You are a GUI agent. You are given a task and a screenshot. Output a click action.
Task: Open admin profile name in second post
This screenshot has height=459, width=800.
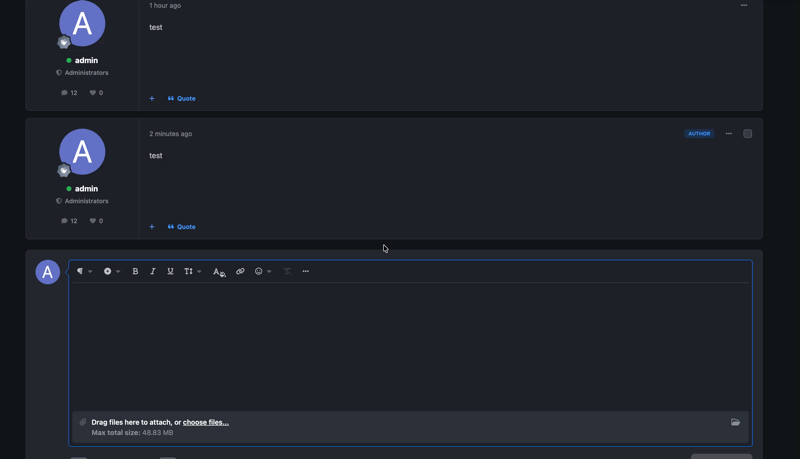coord(86,189)
